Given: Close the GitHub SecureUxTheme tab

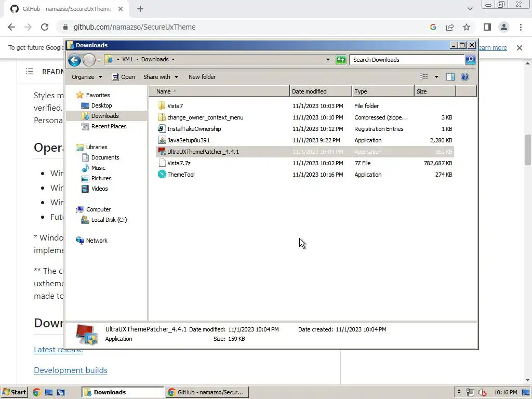Looking at the screenshot, I should (x=121, y=9).
